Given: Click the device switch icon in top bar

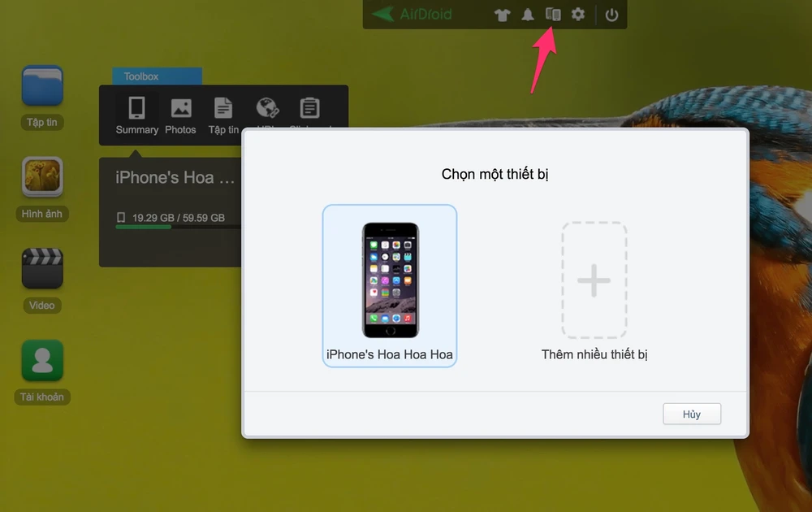Looking at the screenshot, I should (553, 15).
